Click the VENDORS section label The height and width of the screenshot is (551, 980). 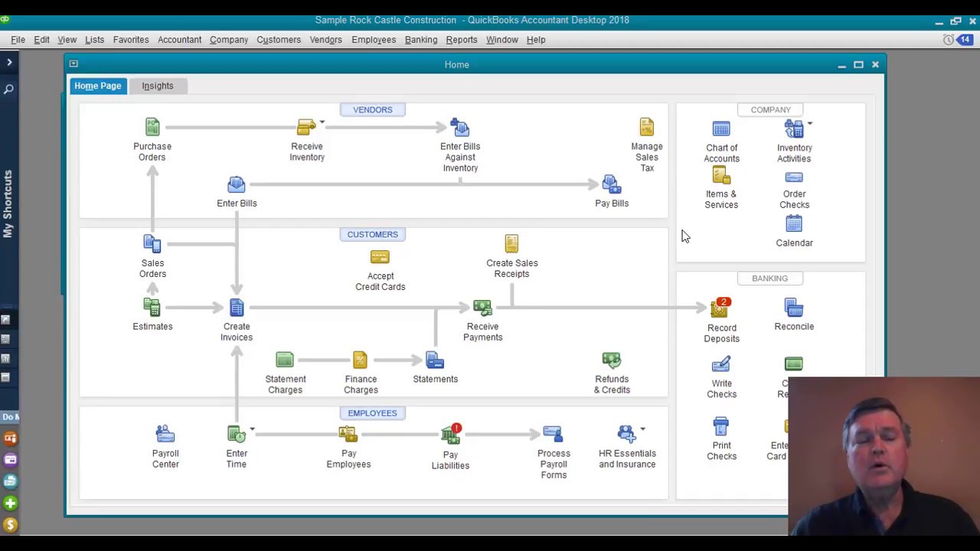(372, 109)
